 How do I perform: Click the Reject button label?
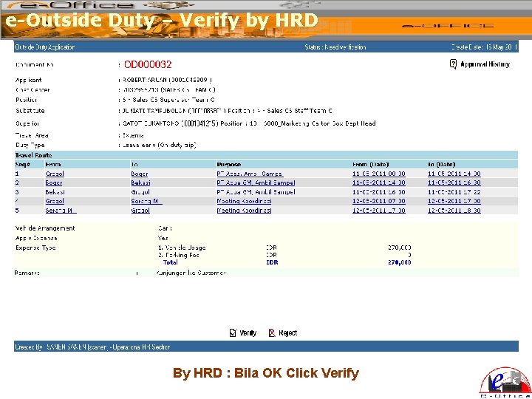point(287,332)
